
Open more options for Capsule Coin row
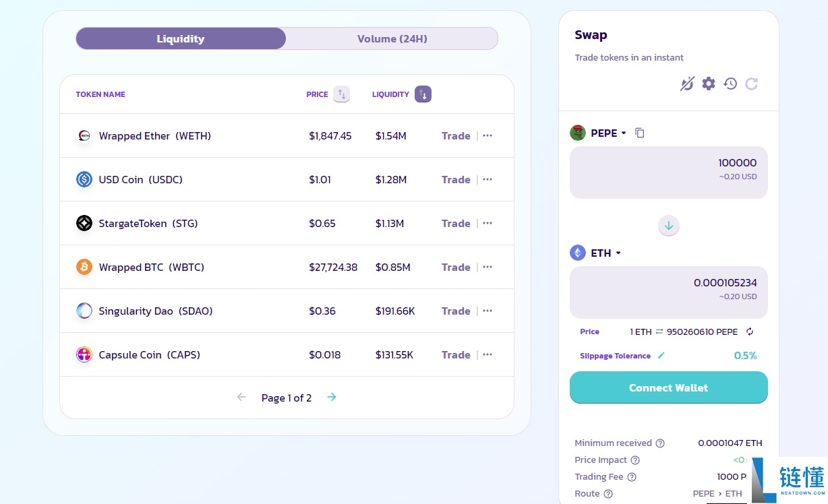tap(487, 354)
